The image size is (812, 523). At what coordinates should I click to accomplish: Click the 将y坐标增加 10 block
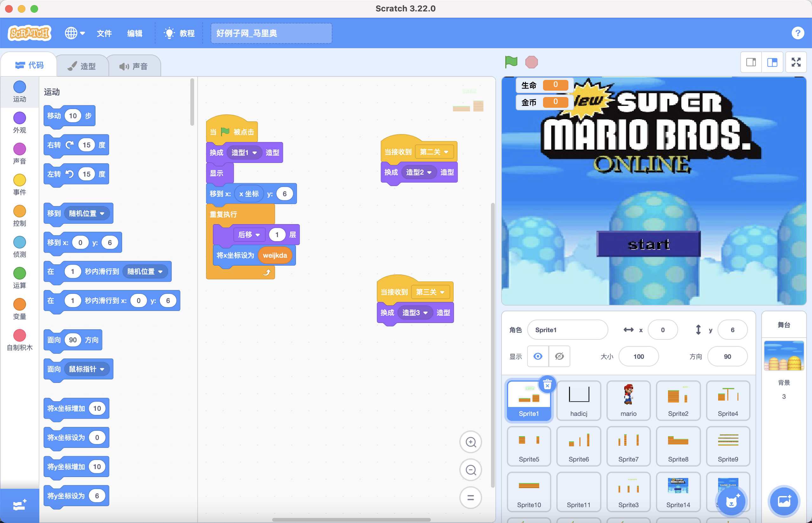click(76, 467)
